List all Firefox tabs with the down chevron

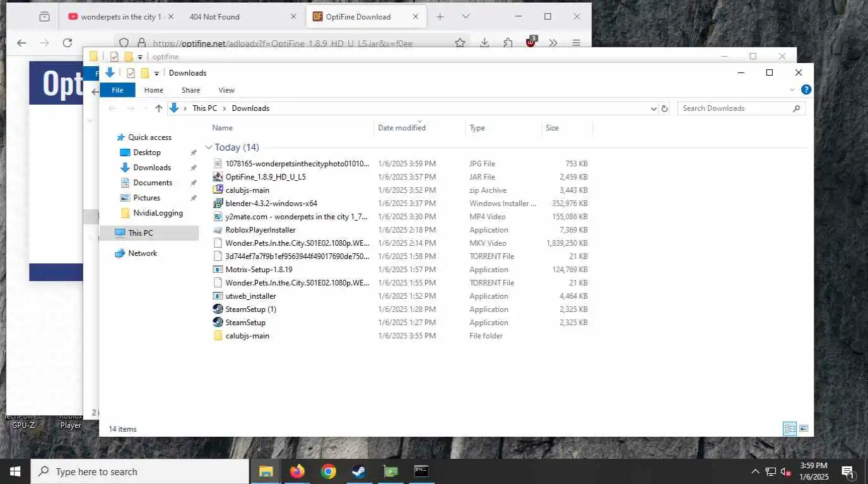pos(466,16)
